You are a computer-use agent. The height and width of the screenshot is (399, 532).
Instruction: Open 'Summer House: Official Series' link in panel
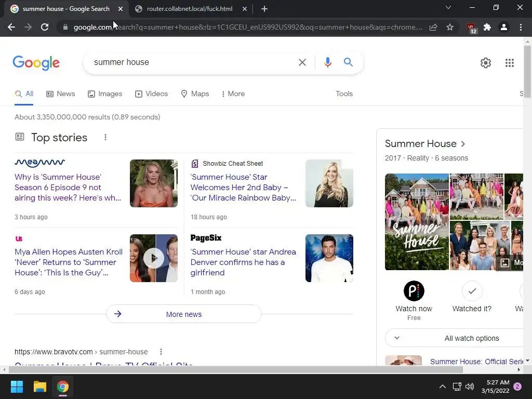point(477,362)
